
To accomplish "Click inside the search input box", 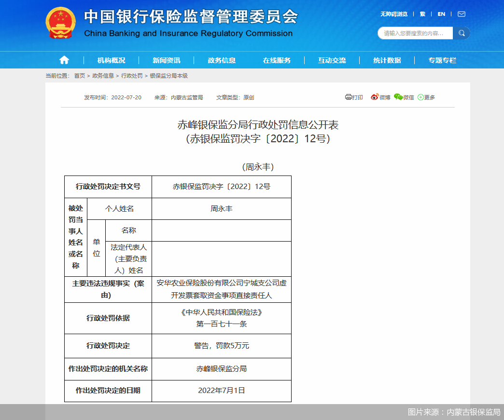I will 415,33.
